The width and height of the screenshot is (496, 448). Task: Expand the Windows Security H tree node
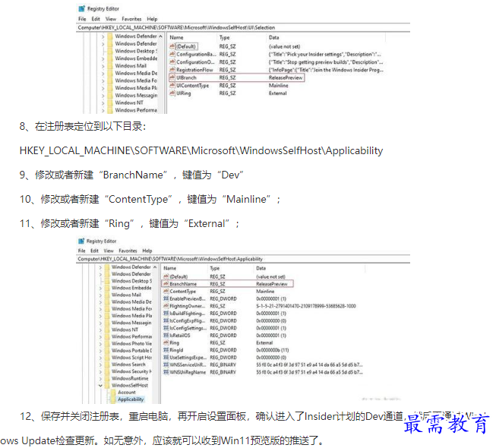100,371
